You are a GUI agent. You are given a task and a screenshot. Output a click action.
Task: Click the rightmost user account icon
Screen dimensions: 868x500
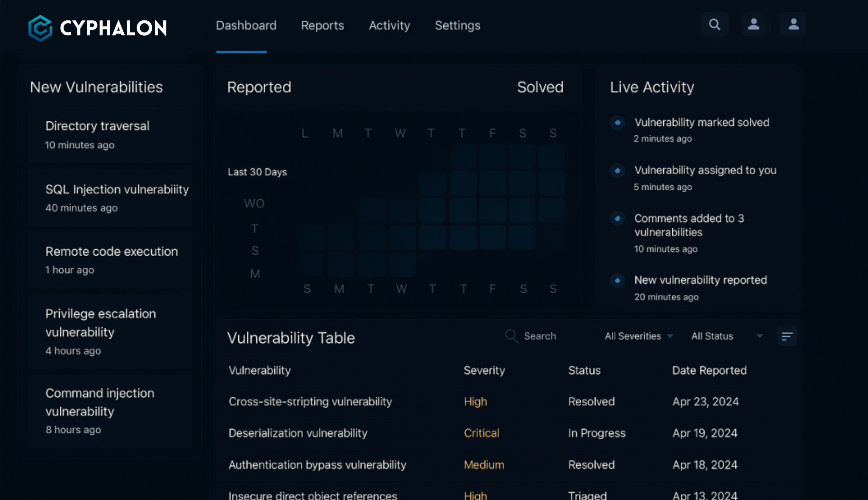pyautogui.click(x=793, y=25)
